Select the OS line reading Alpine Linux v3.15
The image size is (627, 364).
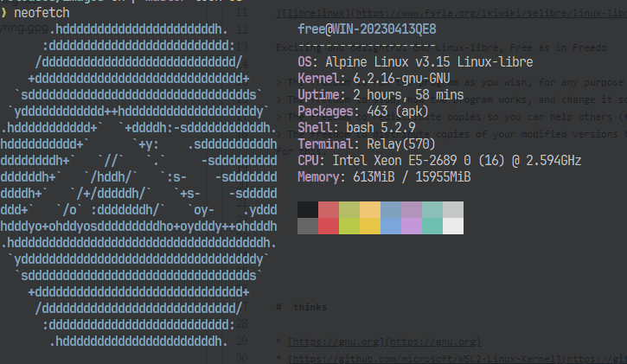(415, 62)
